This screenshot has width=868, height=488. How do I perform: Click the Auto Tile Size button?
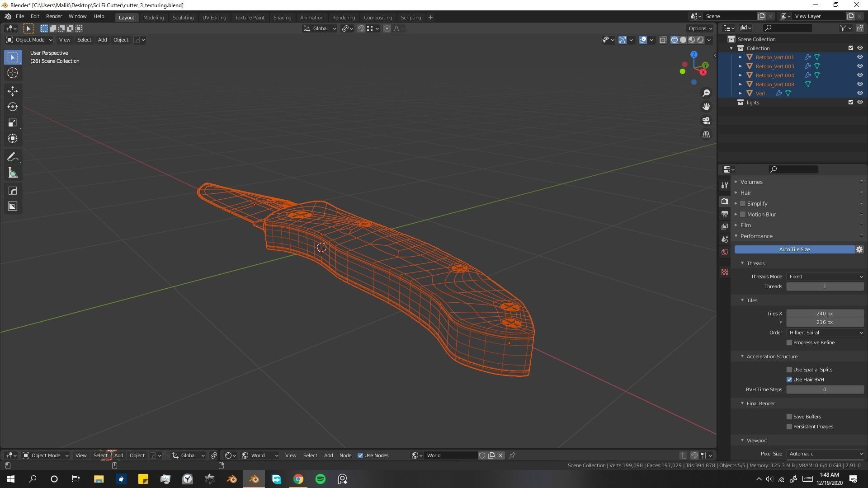(794, 249)
